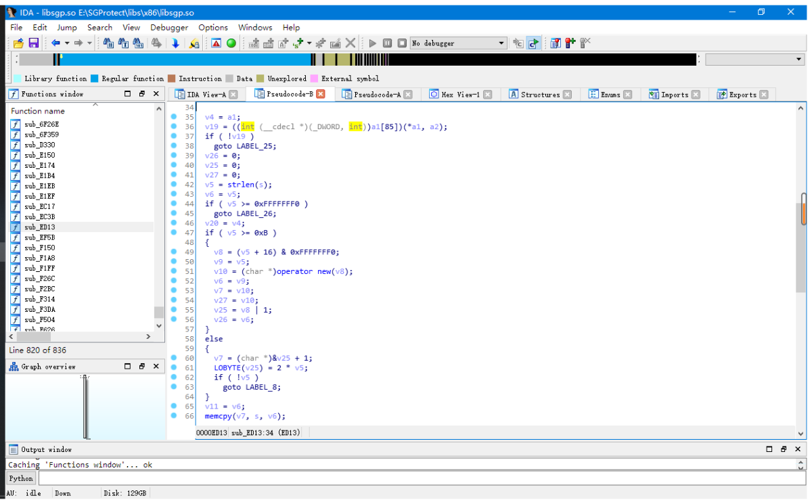Toggle breakpoint dot on line 42
Viewport: 812px width, 504px height.
pos(174,184)
